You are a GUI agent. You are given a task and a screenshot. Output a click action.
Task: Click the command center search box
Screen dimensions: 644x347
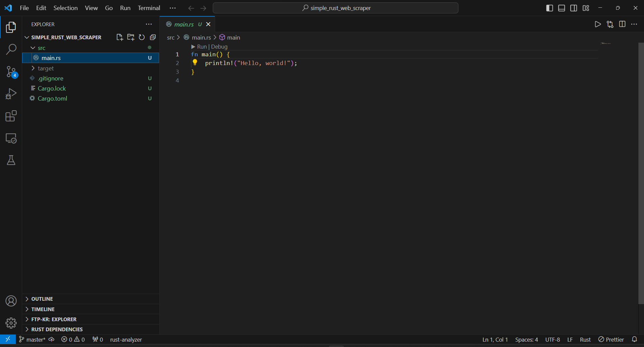(x=336, y=8)
